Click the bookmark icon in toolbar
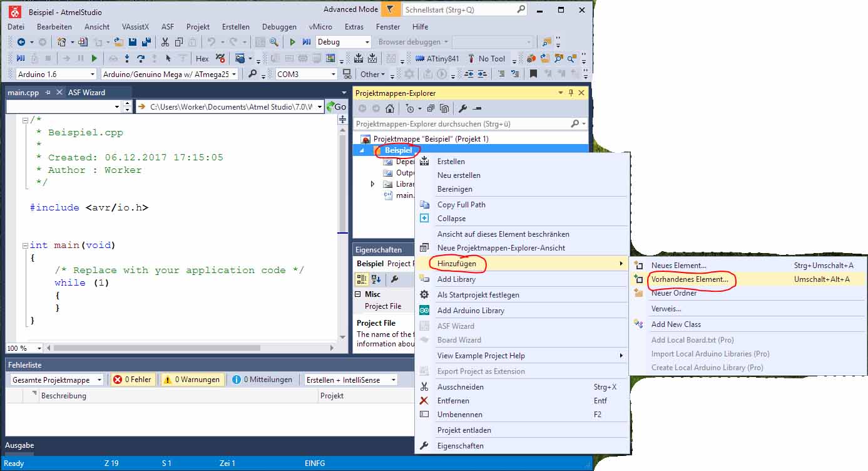 point(533,74)
